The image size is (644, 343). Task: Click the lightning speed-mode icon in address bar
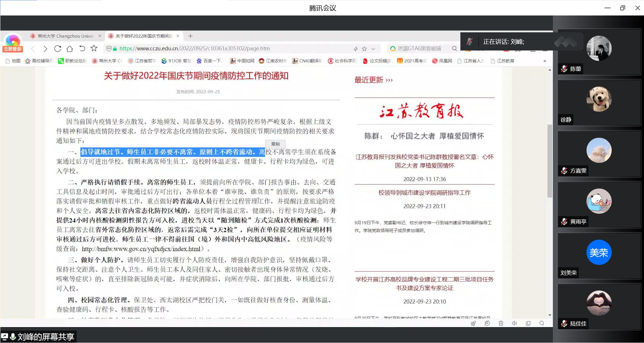pos(355,49)
